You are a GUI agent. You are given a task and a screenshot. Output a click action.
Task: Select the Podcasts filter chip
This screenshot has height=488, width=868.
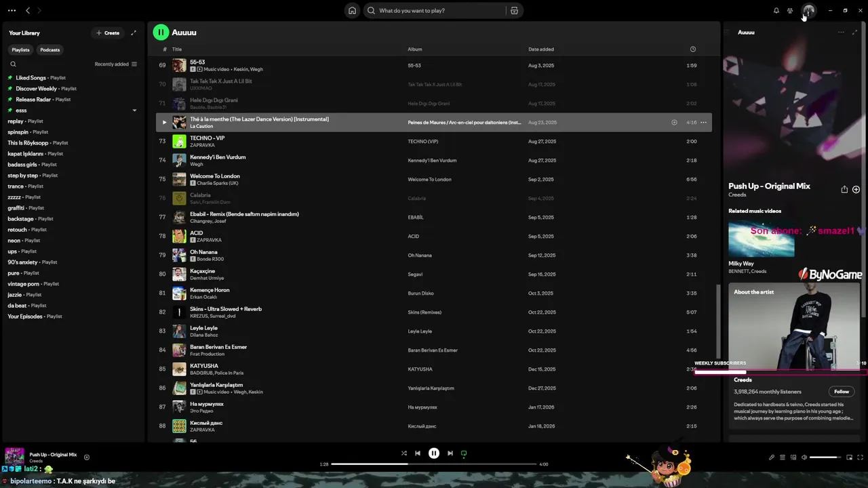[50, 49]
